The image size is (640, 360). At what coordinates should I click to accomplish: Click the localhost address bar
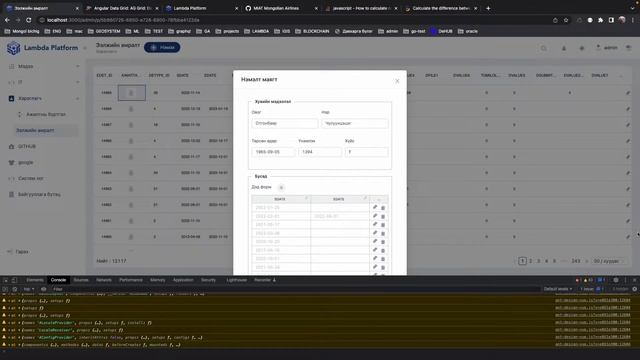pyautogui.click(x=294, y=20)
